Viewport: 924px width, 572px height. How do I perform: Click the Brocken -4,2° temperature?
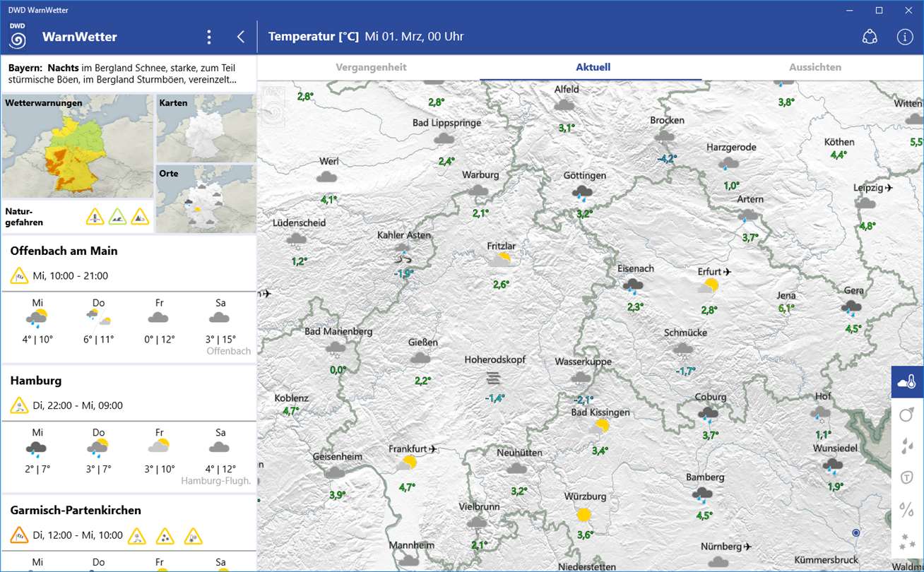pos(667,159)
